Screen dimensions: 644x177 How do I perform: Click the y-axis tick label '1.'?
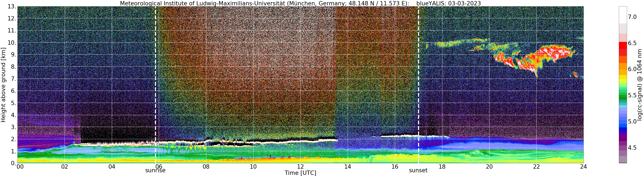tap(14, 151)
